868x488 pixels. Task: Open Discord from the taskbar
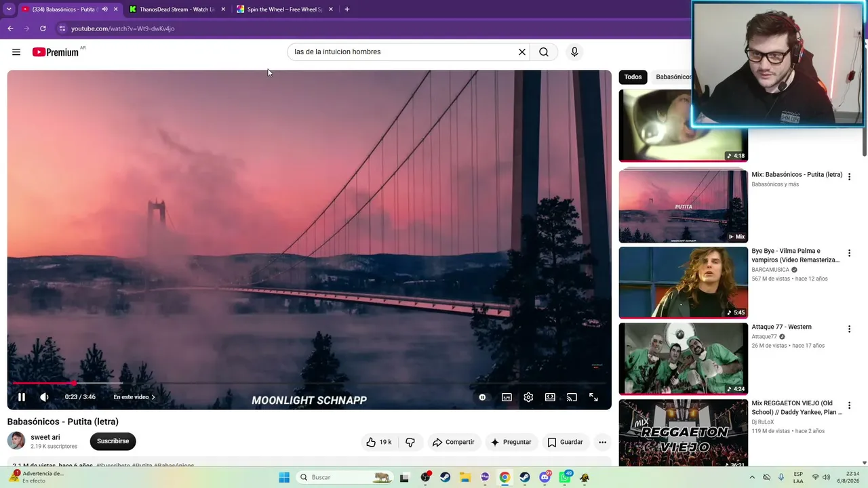coord(545,477)
